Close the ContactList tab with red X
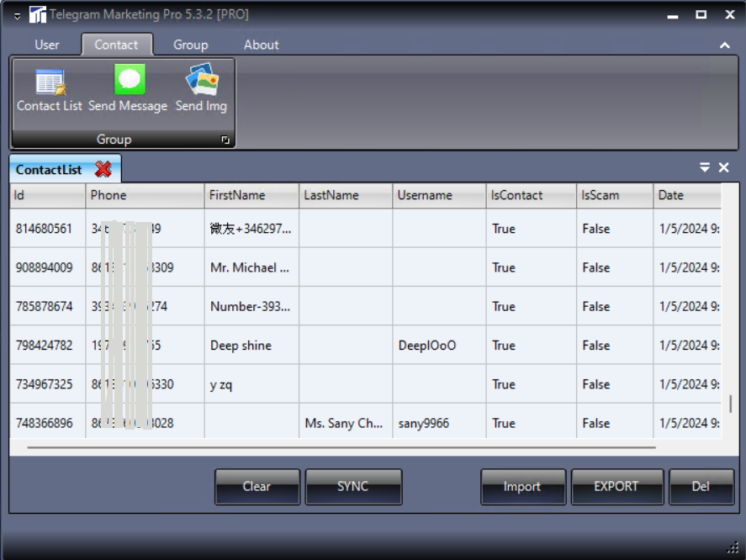Image resolution: width=746 pixels, height=560 pixels. [x=103, y=170]
